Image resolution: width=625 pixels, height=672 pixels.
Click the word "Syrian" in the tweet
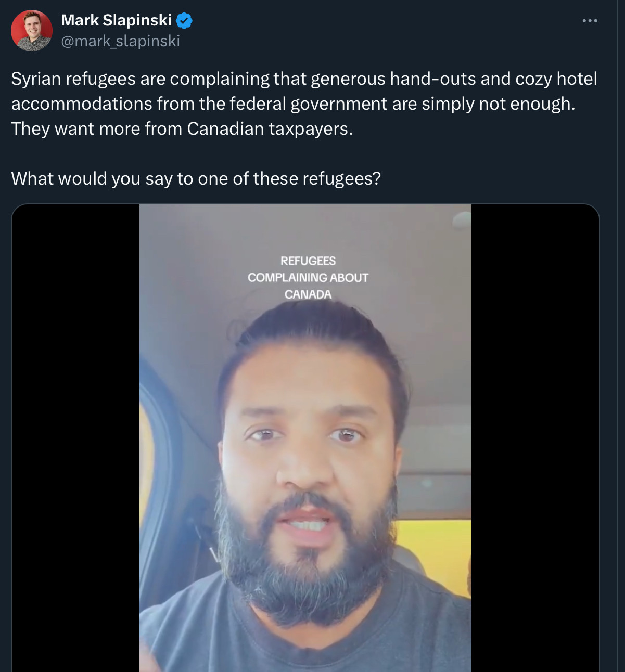pyautogui.click(x=36, y=79)
